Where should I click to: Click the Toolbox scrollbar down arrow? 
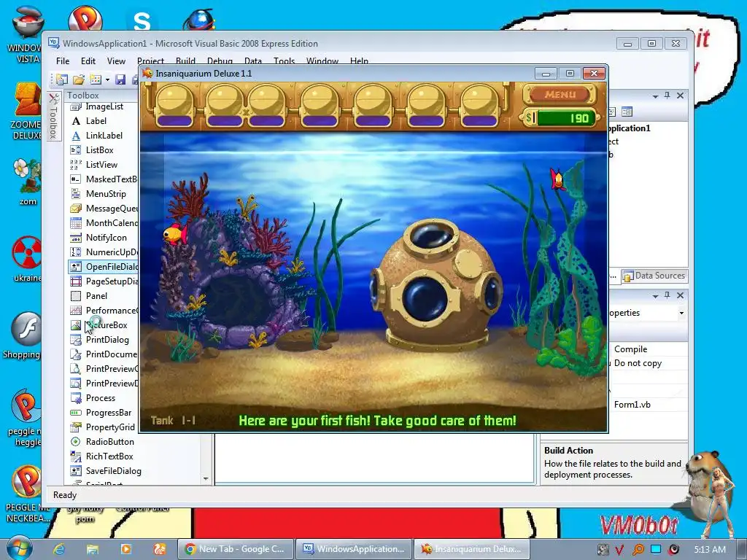[x=206, y=478]
